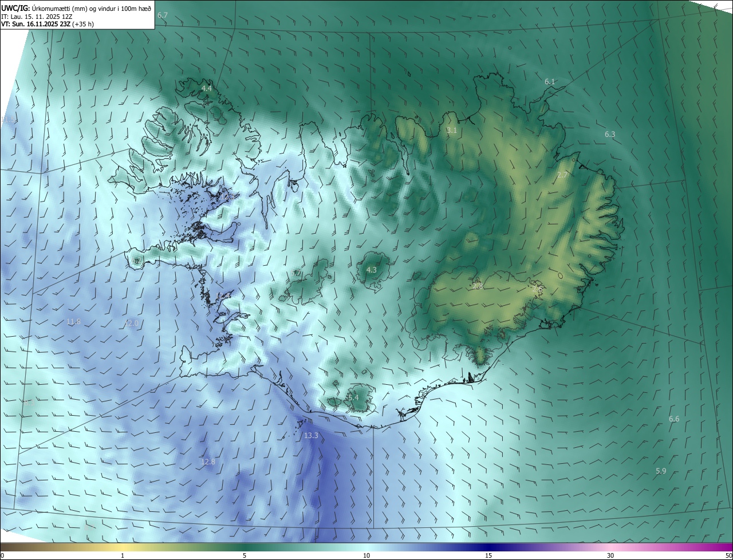Click the 'VT: Sun. 16.11.2025 23Z (+35 h)' line
This screenshot has width=733, height=560.
[48, 25]
